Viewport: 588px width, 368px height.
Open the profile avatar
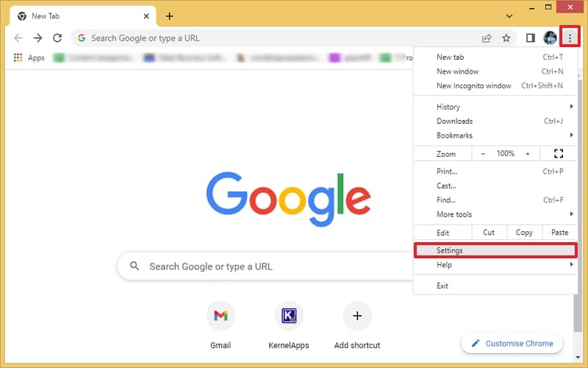(x=550, y=38)
